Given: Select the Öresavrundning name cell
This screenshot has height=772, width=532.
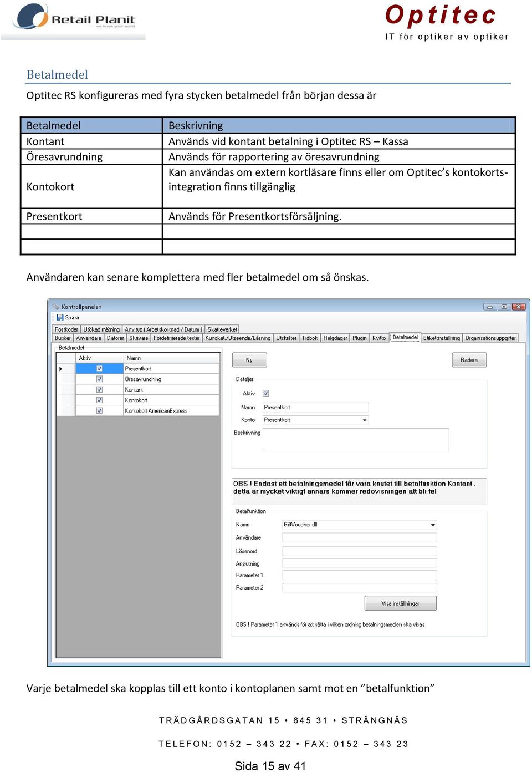Looking at the screenshot, I should tap(171, 379).
